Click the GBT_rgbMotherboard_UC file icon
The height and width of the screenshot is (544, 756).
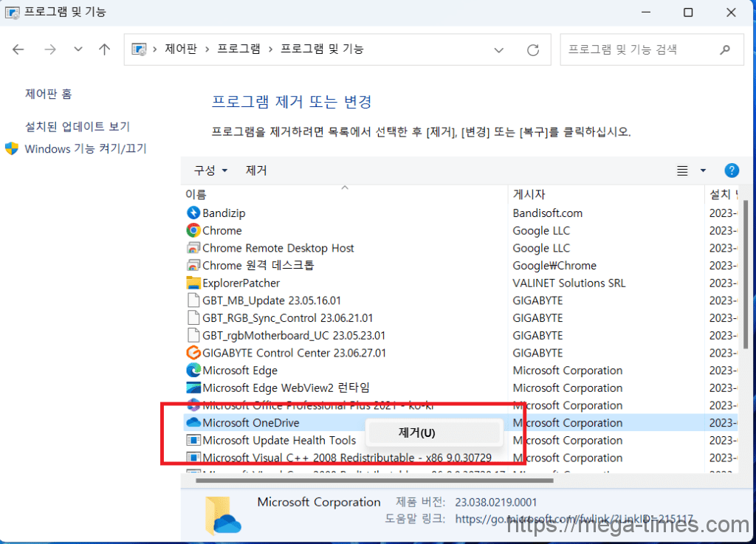(x=193, y=335)
